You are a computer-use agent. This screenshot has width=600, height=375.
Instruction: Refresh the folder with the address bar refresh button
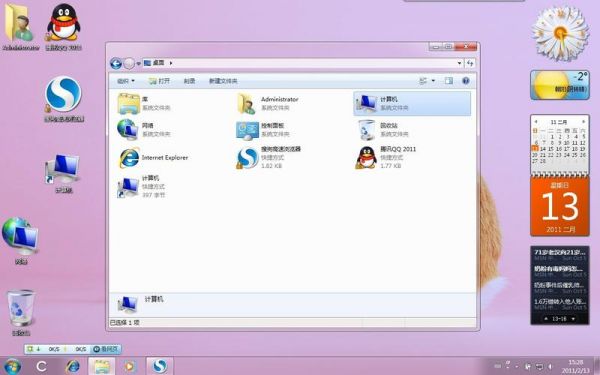pos(470,63)
